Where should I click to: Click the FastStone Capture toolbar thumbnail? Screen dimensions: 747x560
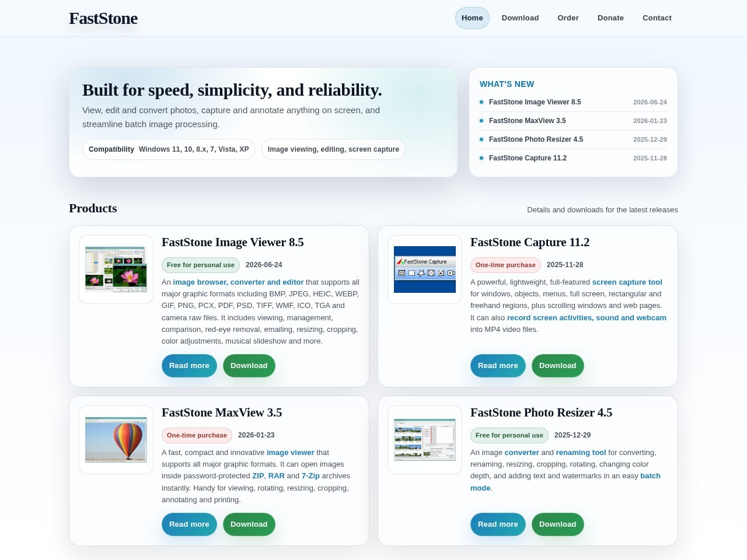(425, 269)
